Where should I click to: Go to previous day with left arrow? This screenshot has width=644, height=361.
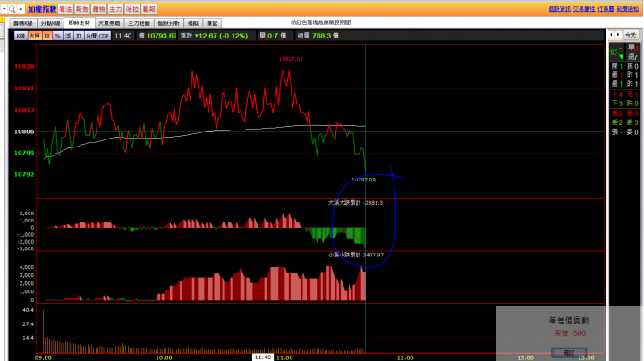[x=611, y=35]
